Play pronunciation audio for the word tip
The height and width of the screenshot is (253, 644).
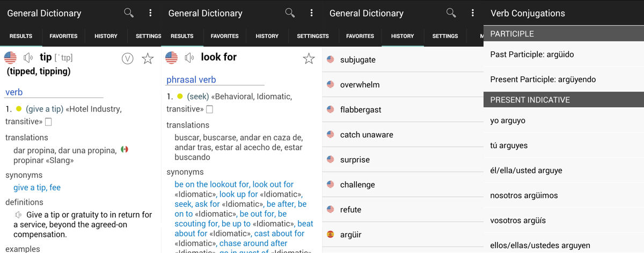tap(28, 58)
